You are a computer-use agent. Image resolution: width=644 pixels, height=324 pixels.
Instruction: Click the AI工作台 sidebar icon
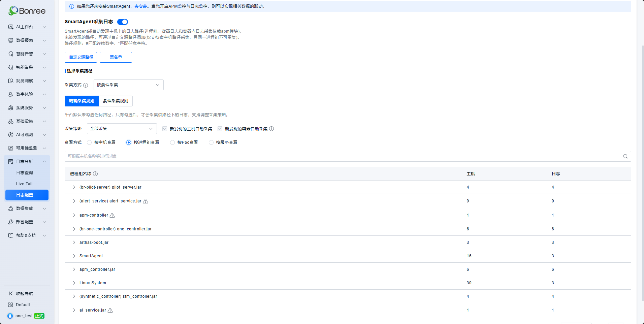click(x=11, y=27)
